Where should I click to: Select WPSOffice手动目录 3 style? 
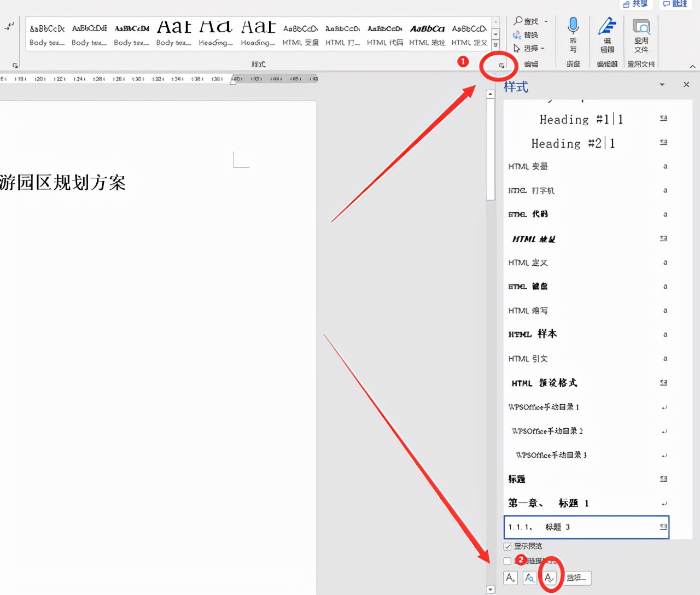[x=586, y=455]
